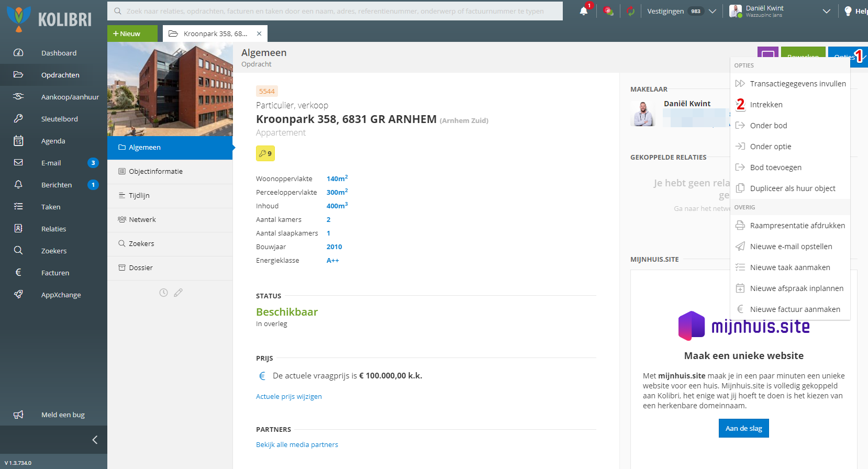Image resolution: width=868 pixels, height=469 pixels.
Task: Choose Intrekken from options menu
Action: click(x=791, y=105)
